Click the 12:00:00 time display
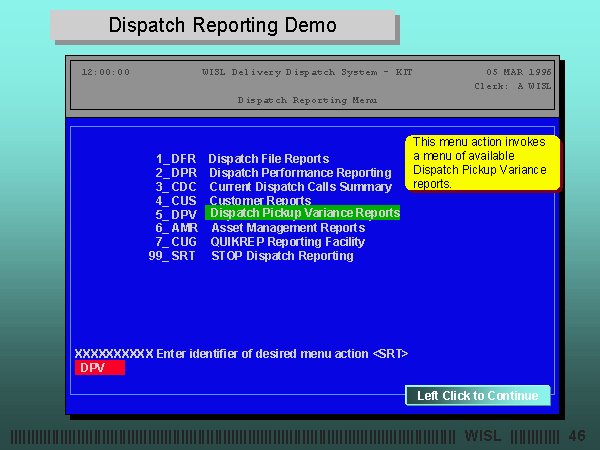 point(105,72)
